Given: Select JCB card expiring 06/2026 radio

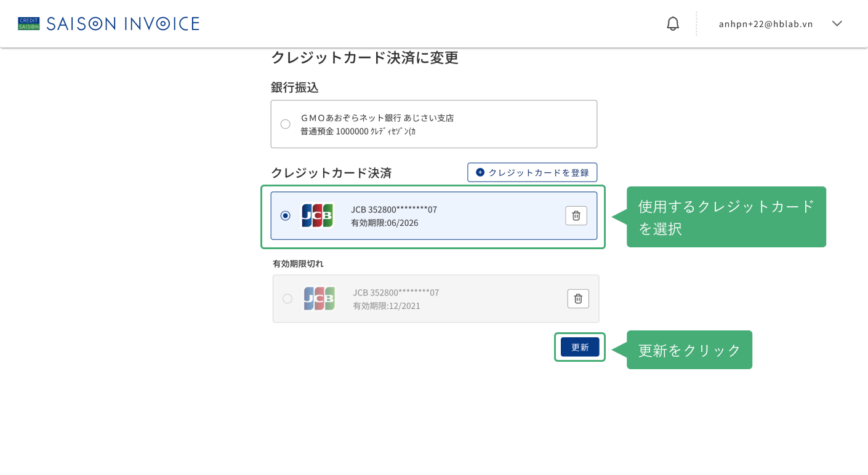Looking at the screenshot, I should pos(285,215).
